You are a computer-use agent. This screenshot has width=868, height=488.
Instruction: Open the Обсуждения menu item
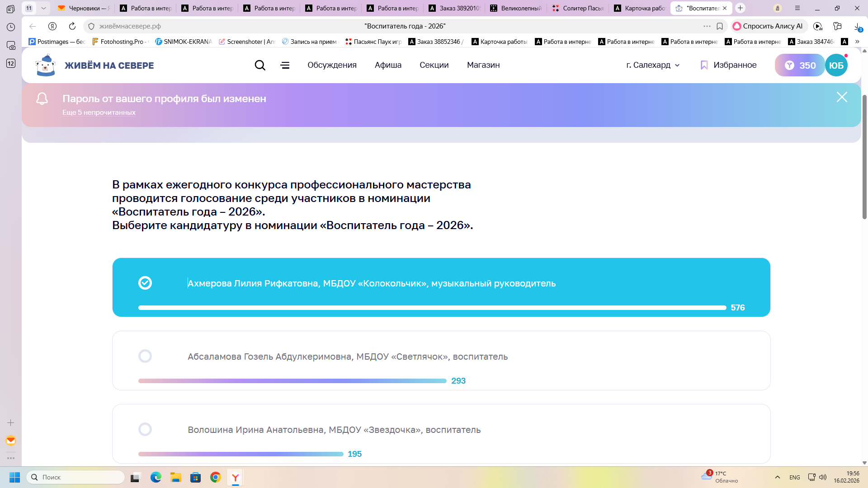(x=332, y=65)
